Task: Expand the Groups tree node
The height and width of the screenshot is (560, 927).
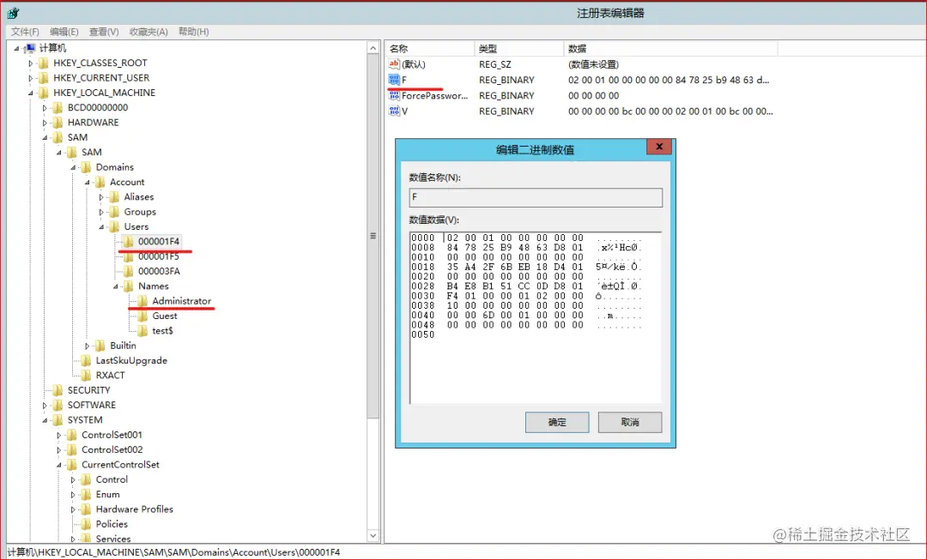Action: (x=101, y=212)
